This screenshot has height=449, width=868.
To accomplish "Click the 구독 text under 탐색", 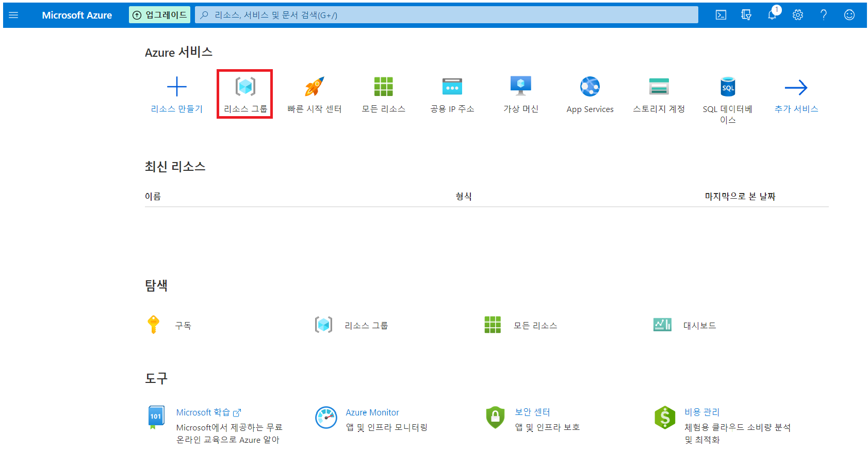I will click(x=183, y=326).
